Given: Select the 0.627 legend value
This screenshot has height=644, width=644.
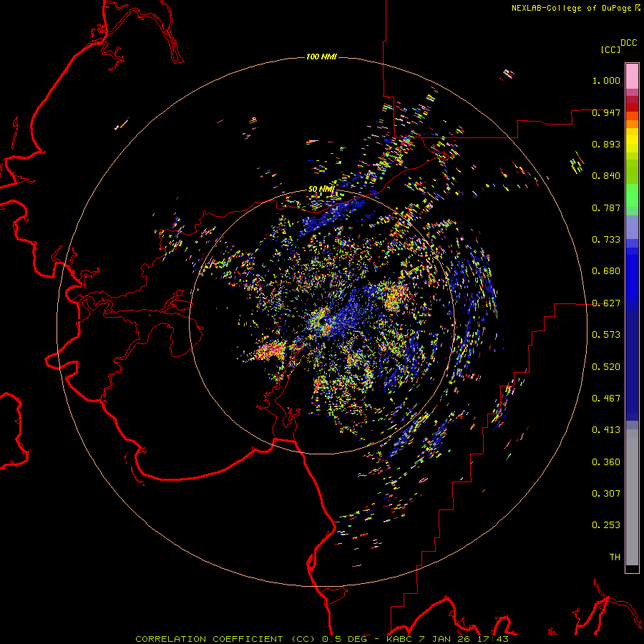Looking at the screenshot, I should pyautogui.click(x=606, y=303).
